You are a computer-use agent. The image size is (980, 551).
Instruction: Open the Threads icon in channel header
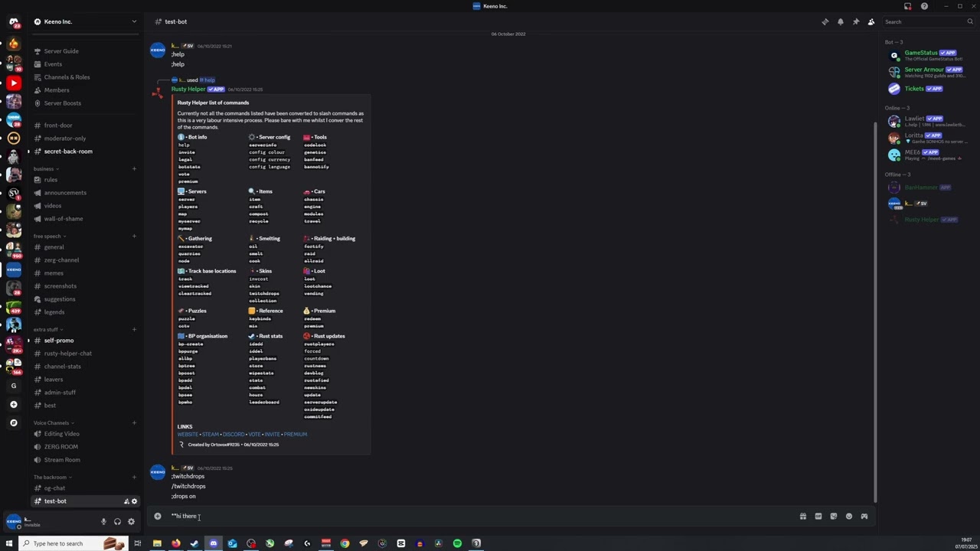(825, 21)
